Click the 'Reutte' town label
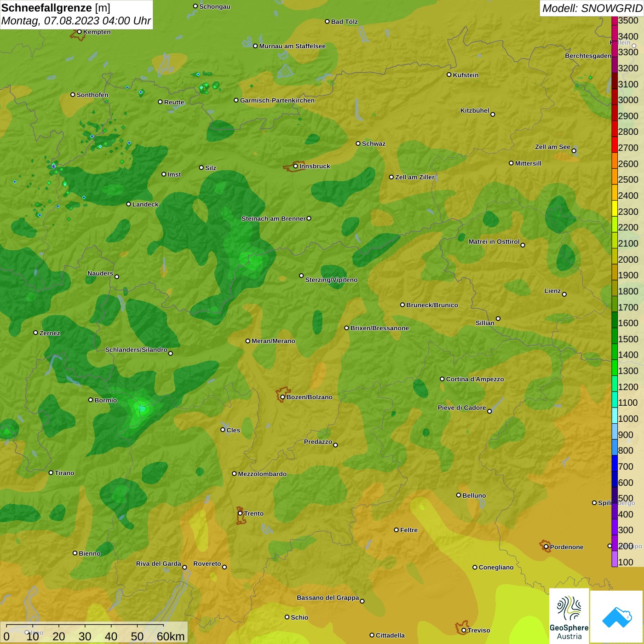Screen dimensions: 644x644 click(174, 102)
